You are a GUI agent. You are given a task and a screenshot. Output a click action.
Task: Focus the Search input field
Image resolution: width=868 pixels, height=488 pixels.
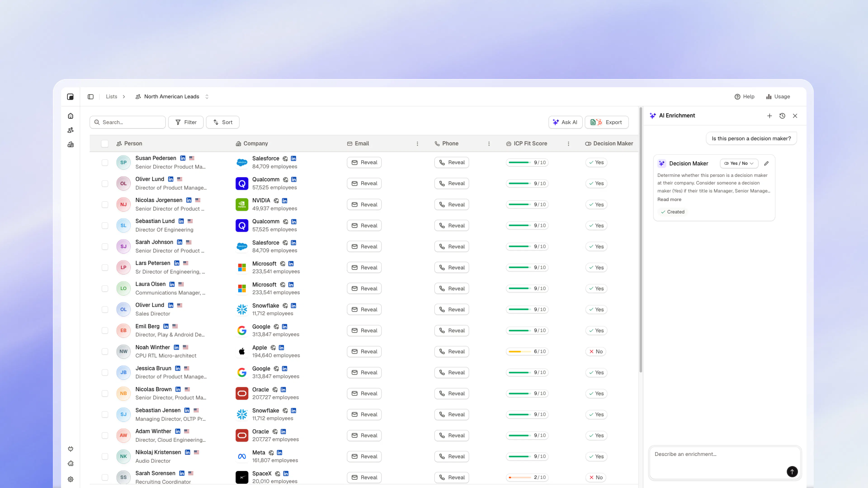pyautogui.click(x=127, y=122)
